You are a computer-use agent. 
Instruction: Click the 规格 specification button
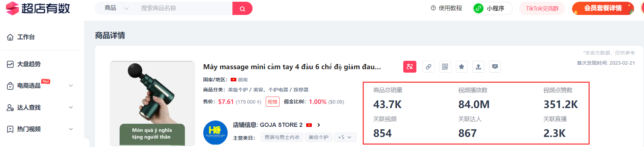point(273,102)
